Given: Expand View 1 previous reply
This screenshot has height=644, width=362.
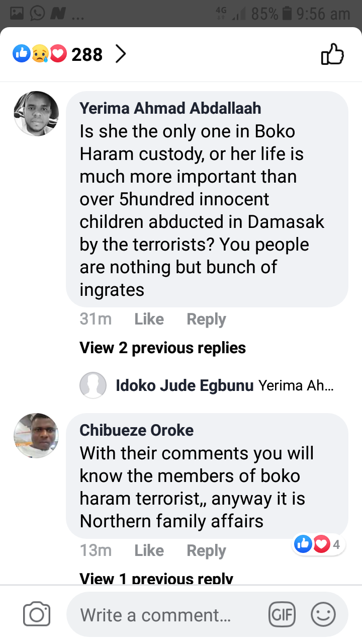Looking at the screenshot, I should point(156,579).
